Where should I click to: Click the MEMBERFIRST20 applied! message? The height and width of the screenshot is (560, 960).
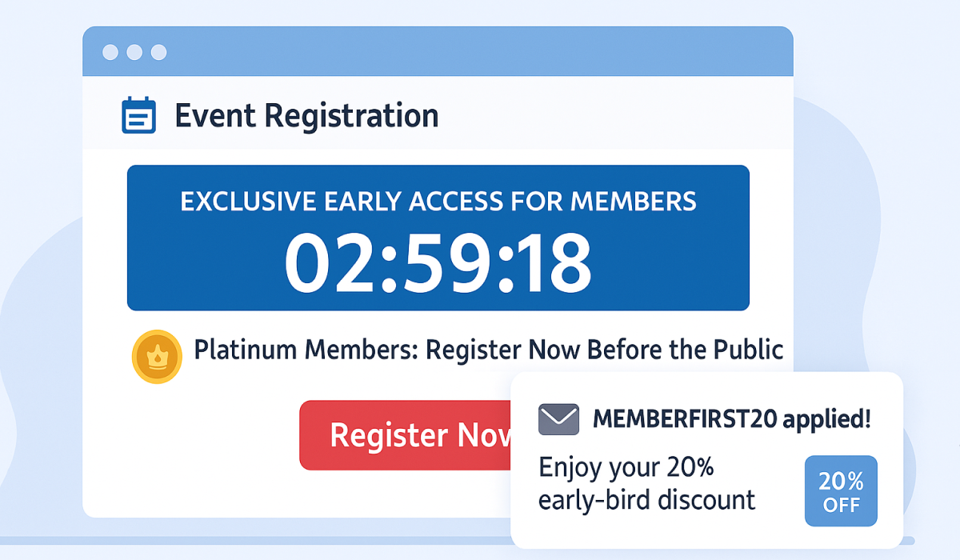(x=731, y=418)
